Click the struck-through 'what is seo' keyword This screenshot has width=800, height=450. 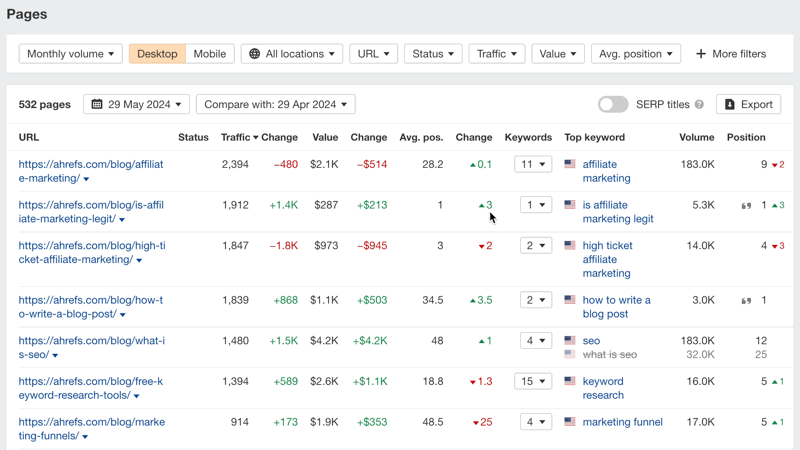coord(610,354)
